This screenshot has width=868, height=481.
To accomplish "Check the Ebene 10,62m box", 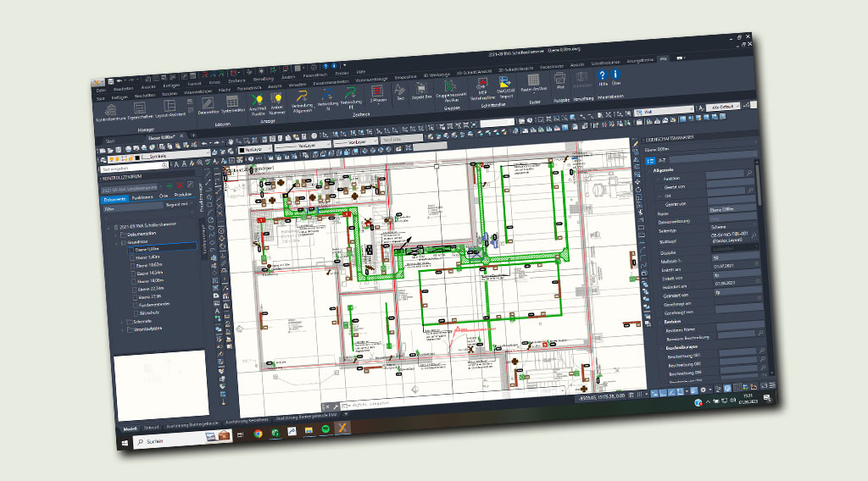I will click(x=131, y=266).
